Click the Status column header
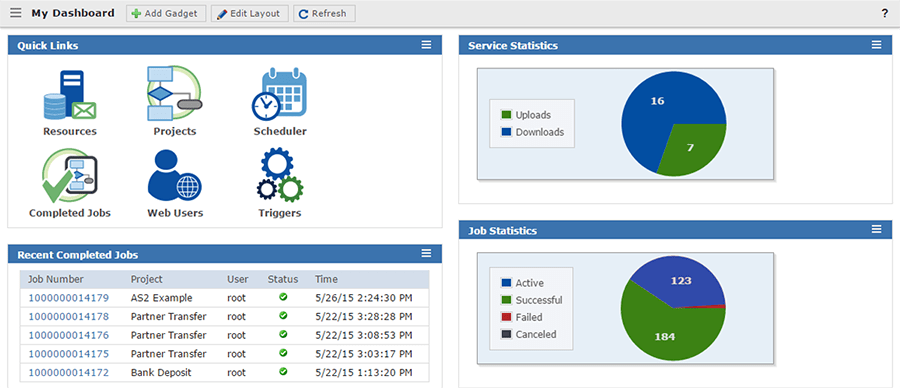 click(x=283, y=280)
